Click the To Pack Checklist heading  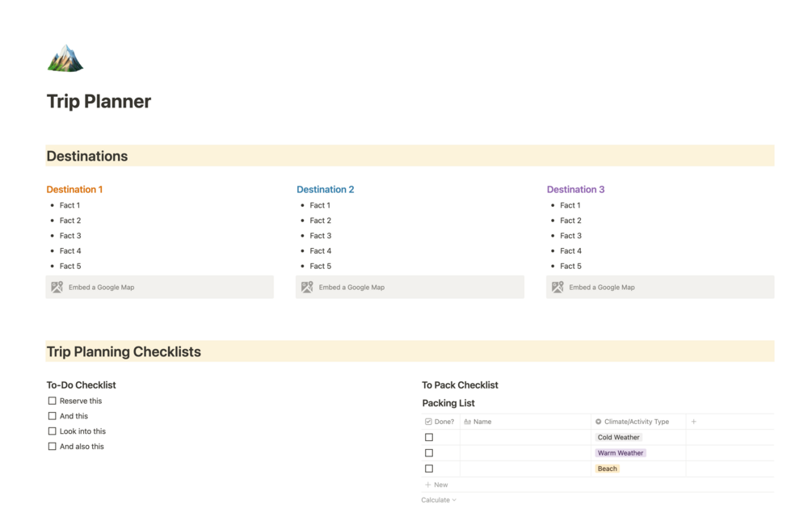[x=460, y=385]
